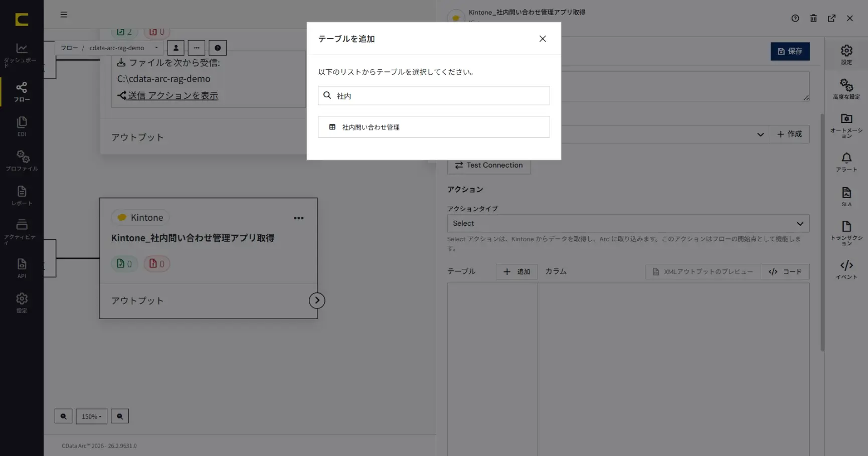Expand the connection dropdown chevron
868x456 pixels.
[x=760, y=134]
